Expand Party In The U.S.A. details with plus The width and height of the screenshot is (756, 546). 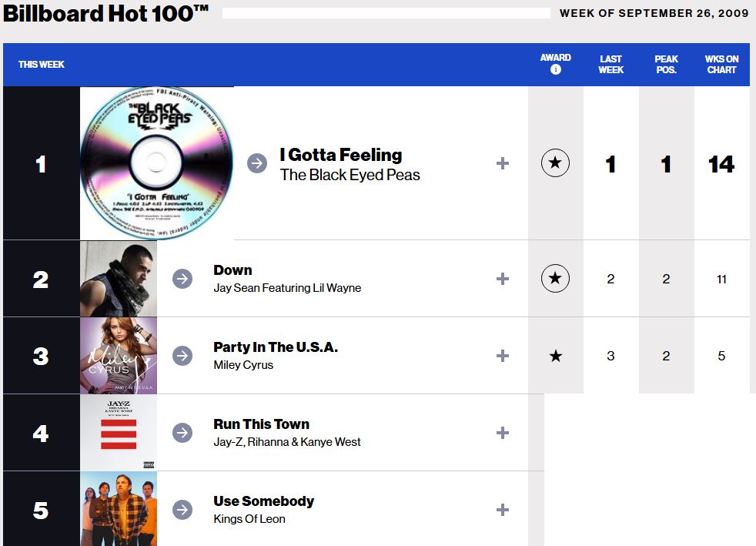503,356
